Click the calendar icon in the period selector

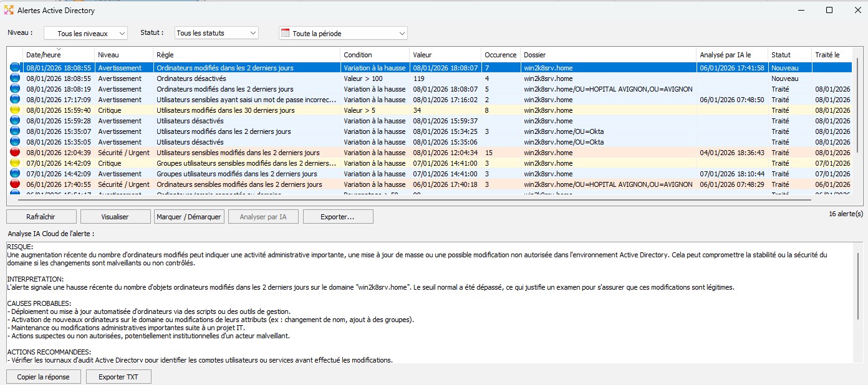[286, 33]
